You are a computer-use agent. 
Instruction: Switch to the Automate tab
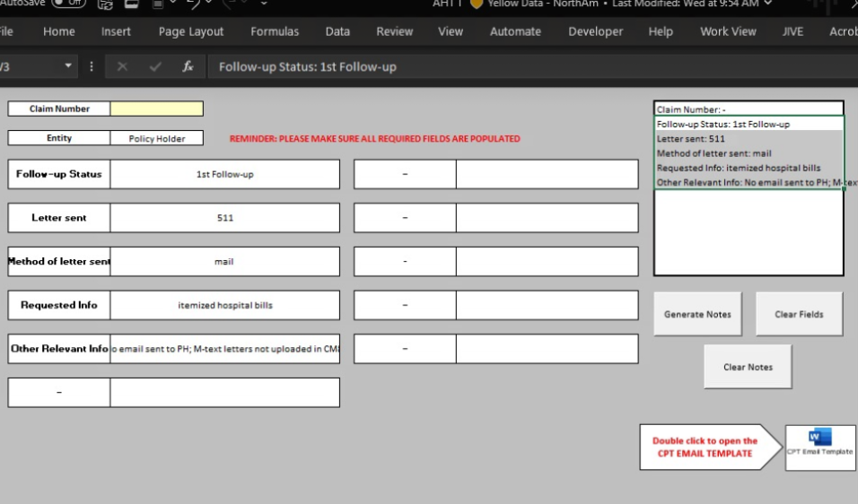515,31
